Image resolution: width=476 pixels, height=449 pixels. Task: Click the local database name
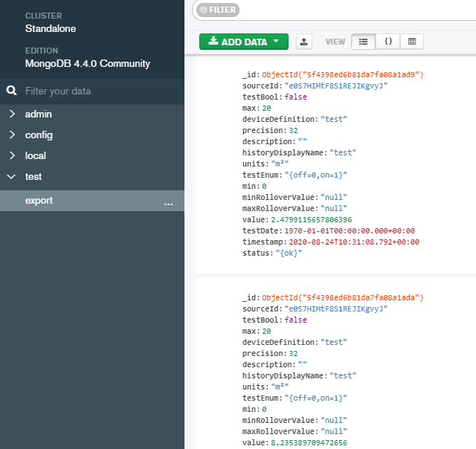tap(36, 156)
